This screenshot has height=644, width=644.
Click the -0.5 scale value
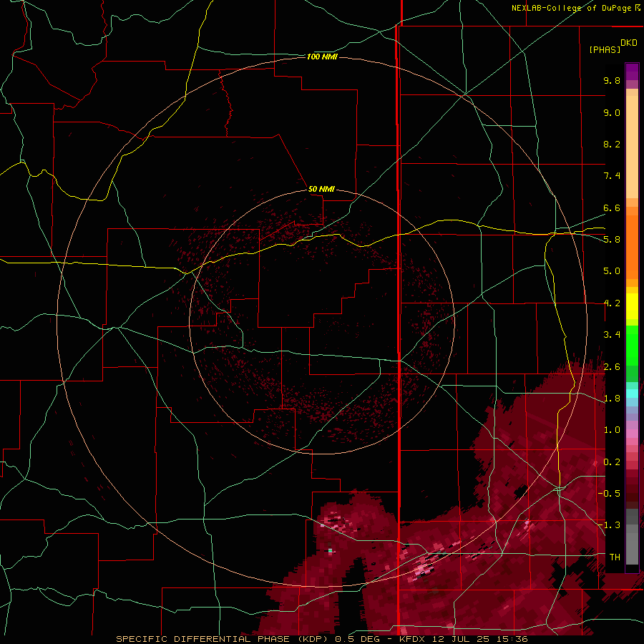pyautogui.click(x=609, y=493)
